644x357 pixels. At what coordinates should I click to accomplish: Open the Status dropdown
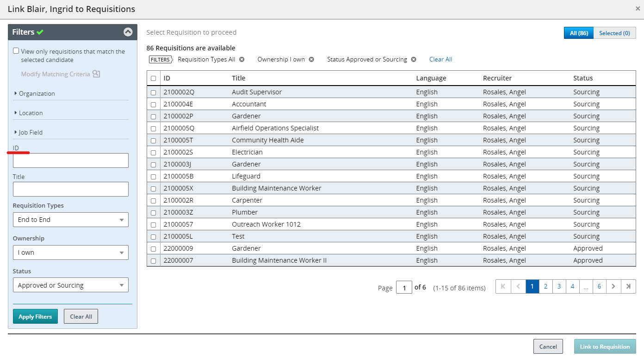[70, 285]
